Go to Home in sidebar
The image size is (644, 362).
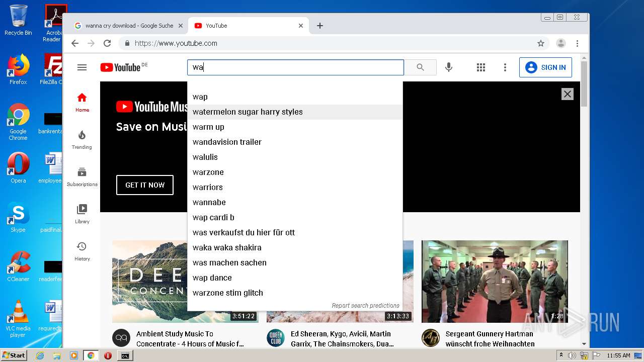tap(82, 102)
